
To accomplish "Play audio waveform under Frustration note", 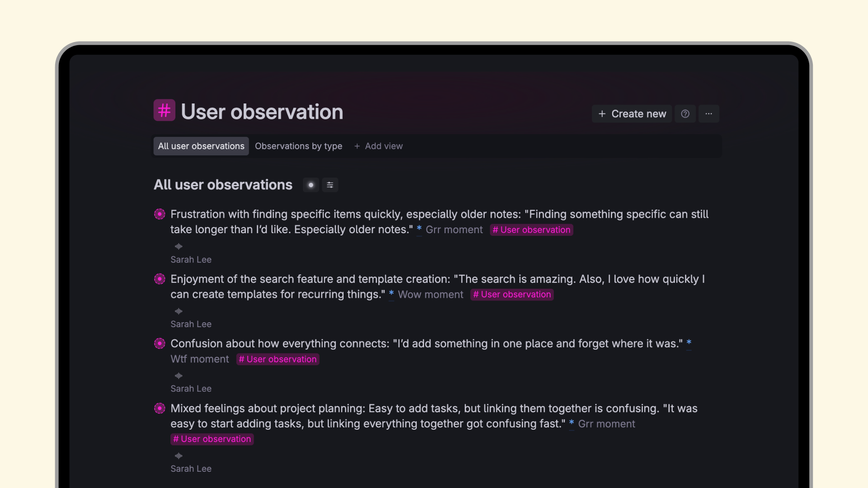I will [179, 246].
